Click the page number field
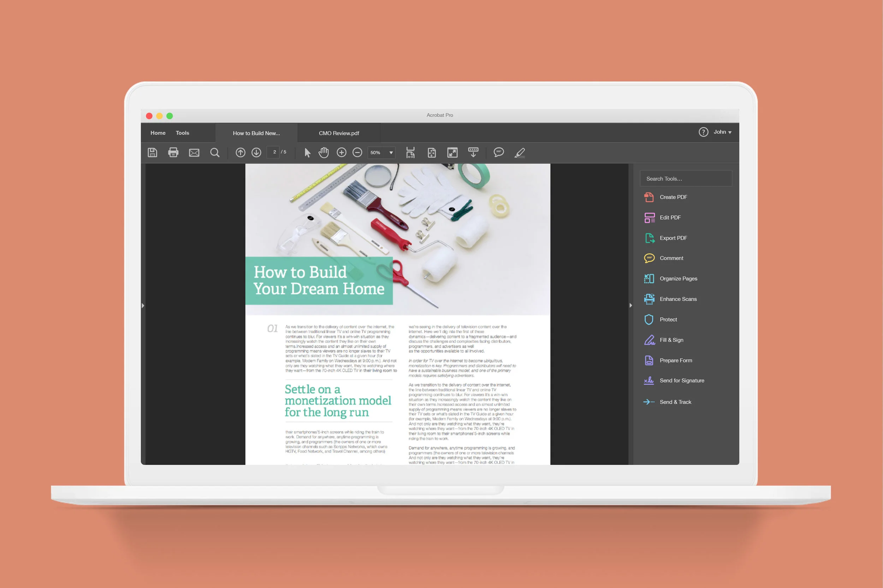This screenshot has height=588, width=883. tap(274, 152)
